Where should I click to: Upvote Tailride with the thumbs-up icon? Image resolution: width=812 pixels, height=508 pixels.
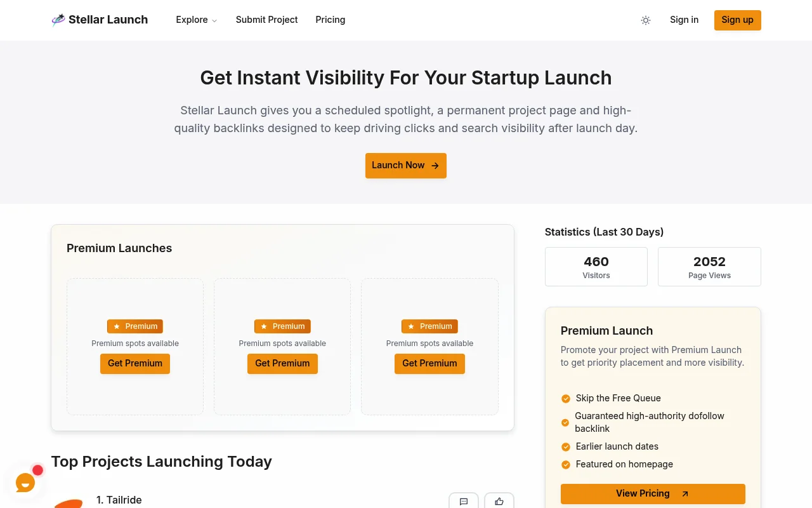click(x=499, y=501)
